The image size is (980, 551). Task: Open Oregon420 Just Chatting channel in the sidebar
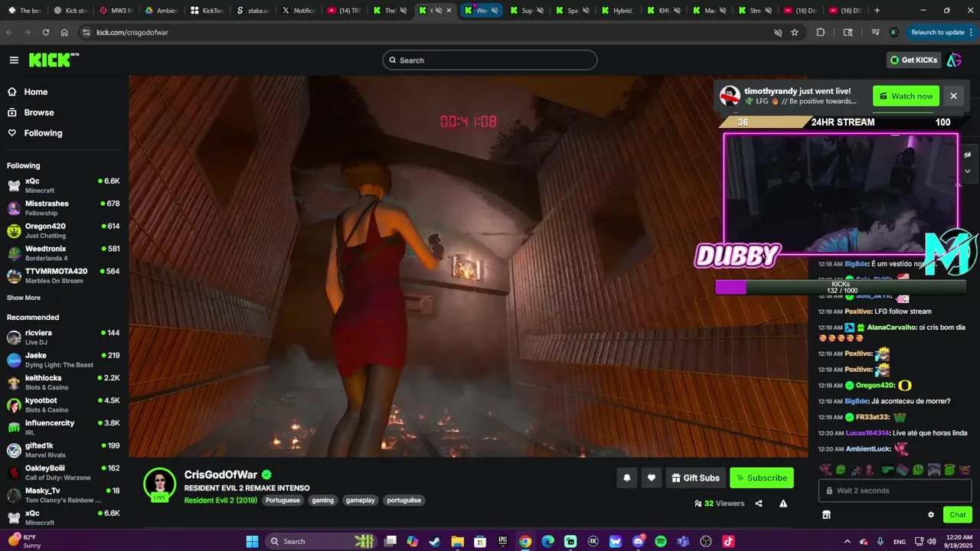point(64,230)
